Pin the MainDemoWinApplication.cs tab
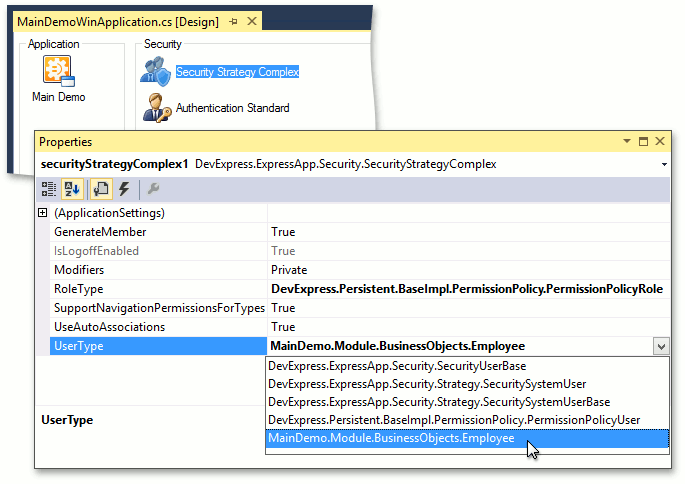This screenshot has width=685, height=484. (x=233, y=21)
